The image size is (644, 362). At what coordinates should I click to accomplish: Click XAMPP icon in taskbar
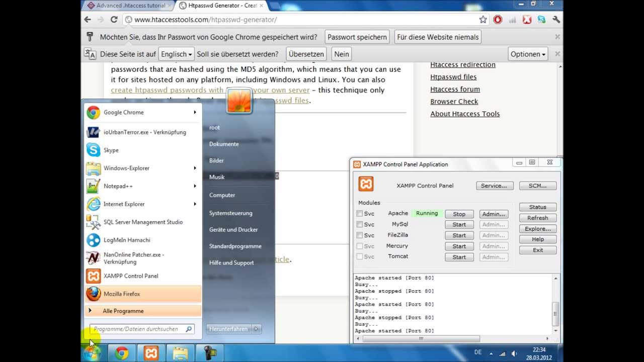(151, 353)
